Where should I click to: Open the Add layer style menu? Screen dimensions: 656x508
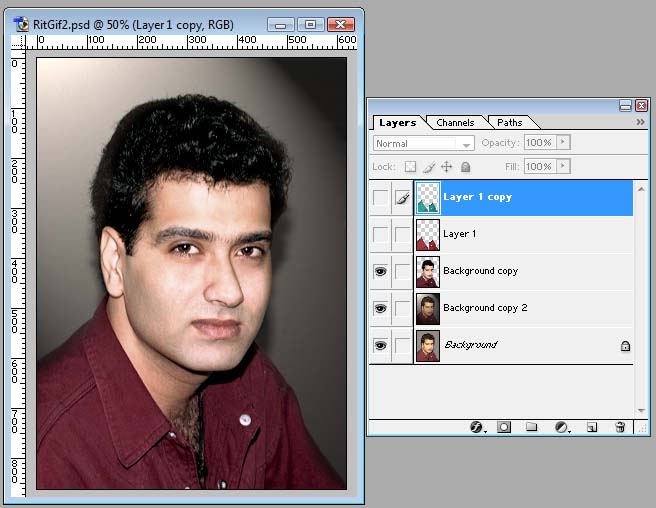click(x=477, y=427)
